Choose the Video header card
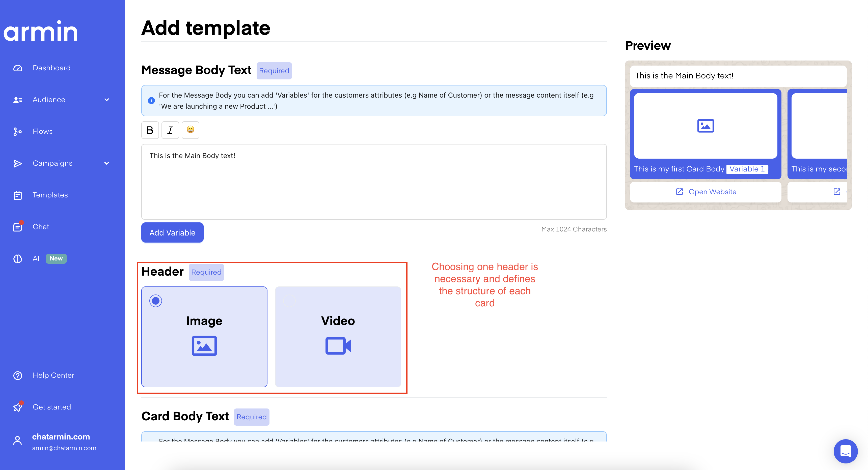The height and width of the screenshot is (470, 868). point(338,337)
